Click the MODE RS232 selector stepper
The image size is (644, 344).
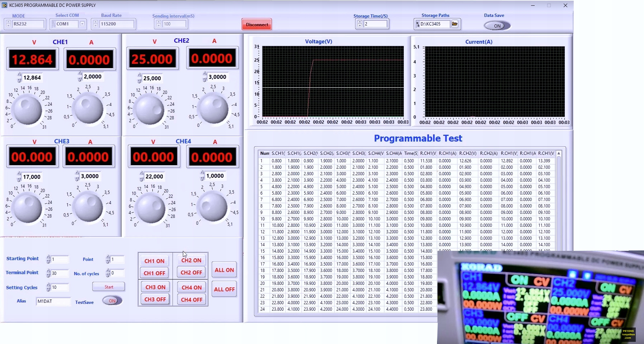click(8, 24)
